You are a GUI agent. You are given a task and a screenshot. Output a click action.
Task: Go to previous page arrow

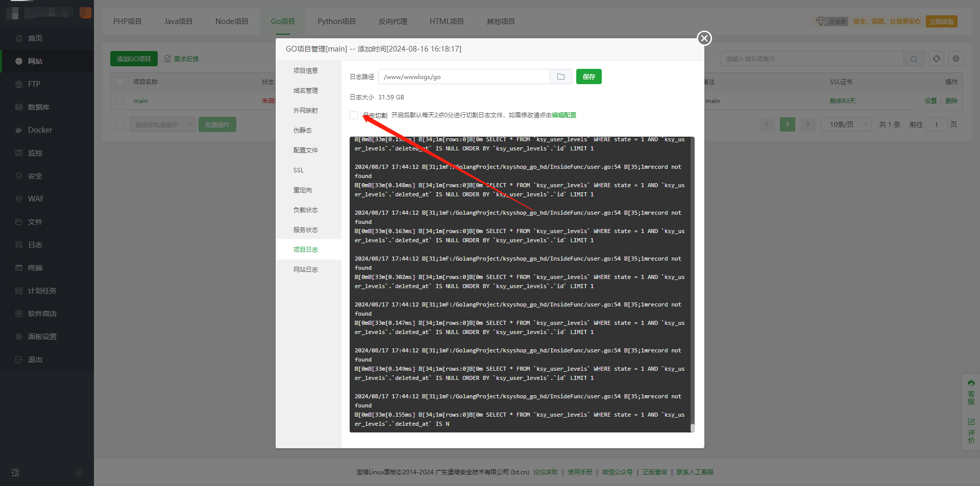coord(767,124)
